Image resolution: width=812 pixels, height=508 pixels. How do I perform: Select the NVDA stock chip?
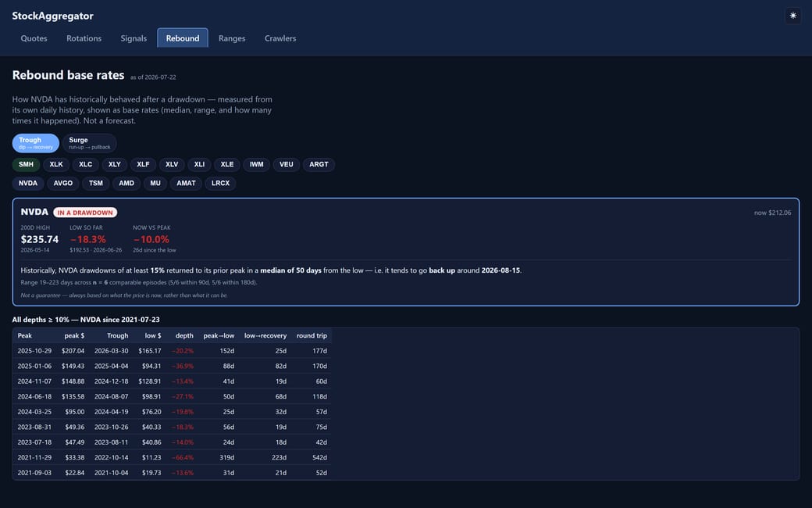(28, 183)
